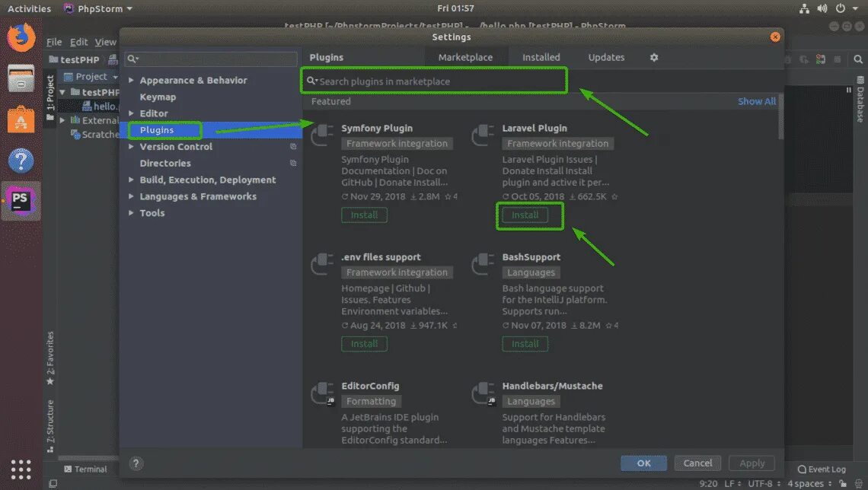Collapse the testPHP project tree node
Viewport: 868px width, 490px height.
point(62,92)
